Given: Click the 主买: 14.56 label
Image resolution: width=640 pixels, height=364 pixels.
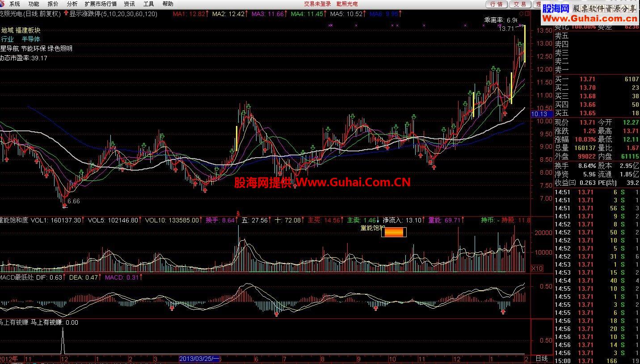Looking at the screenshot, I should [326, 220].
